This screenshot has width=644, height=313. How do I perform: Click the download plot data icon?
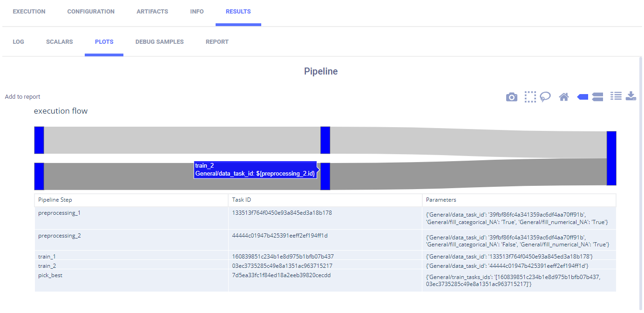click(631, 96)
